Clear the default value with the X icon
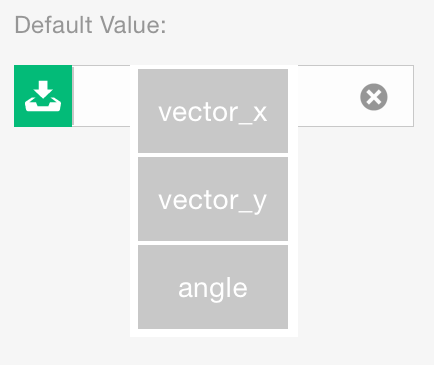The height and width of the screenshot is (365, 434). point(374,97)
